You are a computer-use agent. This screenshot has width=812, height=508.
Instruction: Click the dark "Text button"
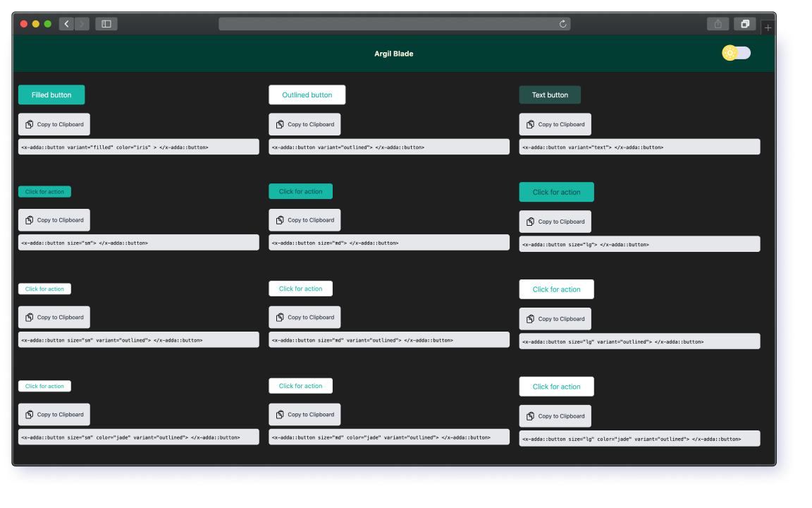click(x=550, y=95)
